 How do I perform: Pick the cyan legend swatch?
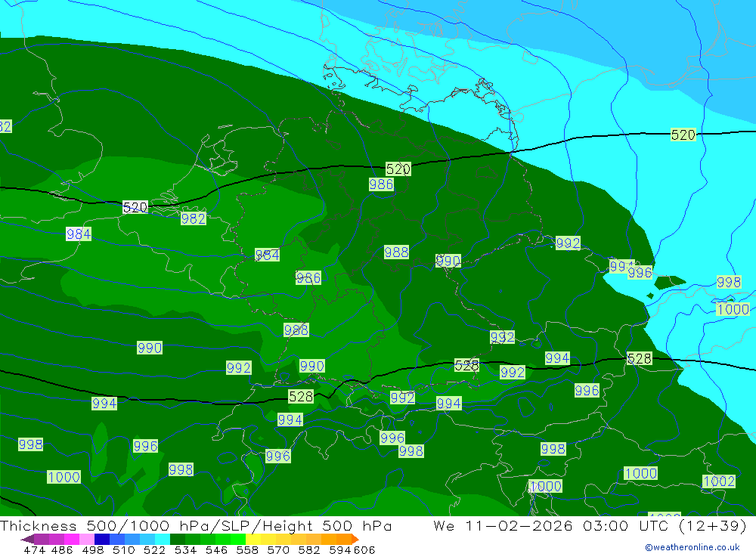point(163,539)
